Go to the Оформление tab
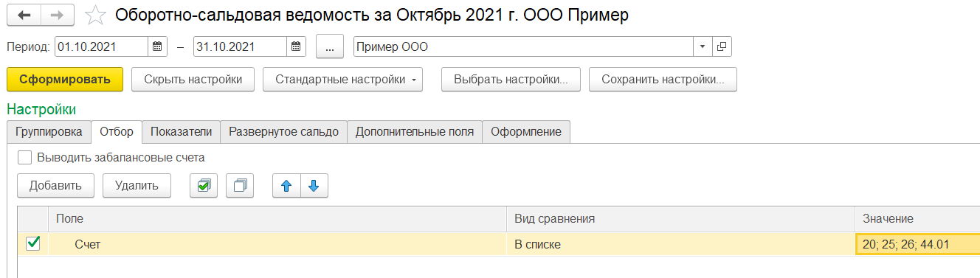The width and height of the screenshot is (980, 278). (x=526, y=132)
